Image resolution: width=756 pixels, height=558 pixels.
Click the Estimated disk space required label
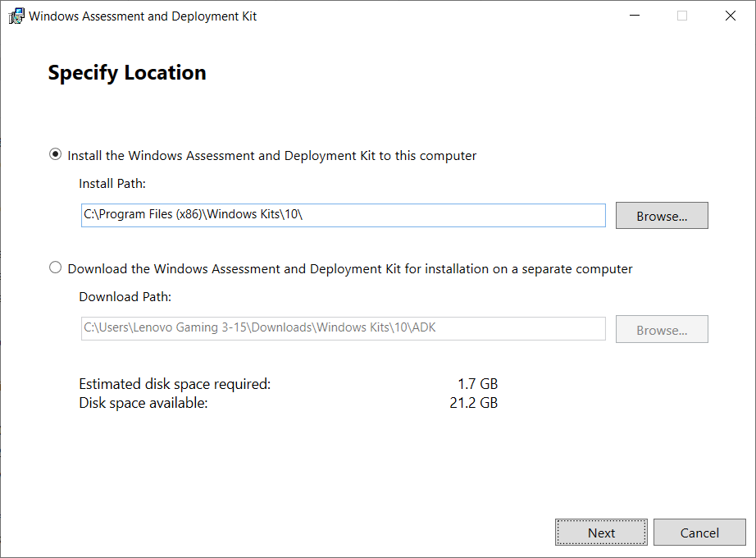(x=175, y=383)
